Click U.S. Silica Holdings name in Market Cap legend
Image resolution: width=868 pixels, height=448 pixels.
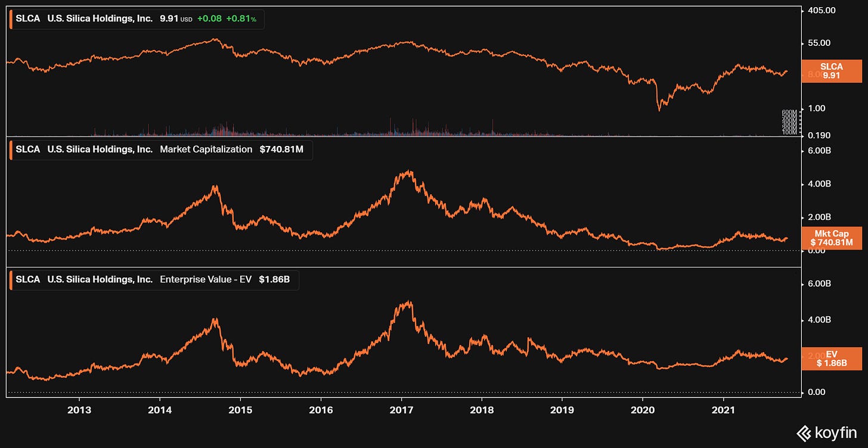(x=100, y=150)
